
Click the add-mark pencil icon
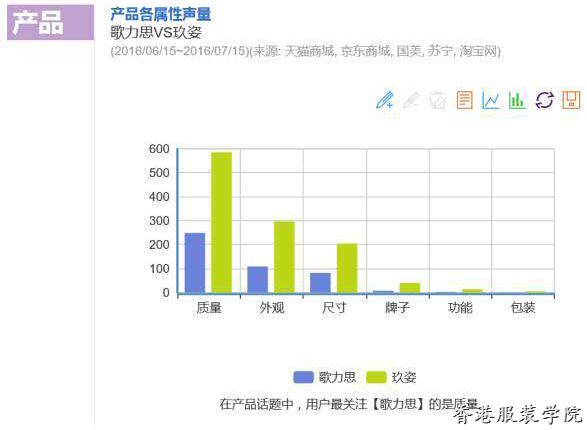[x=384, y=100]
